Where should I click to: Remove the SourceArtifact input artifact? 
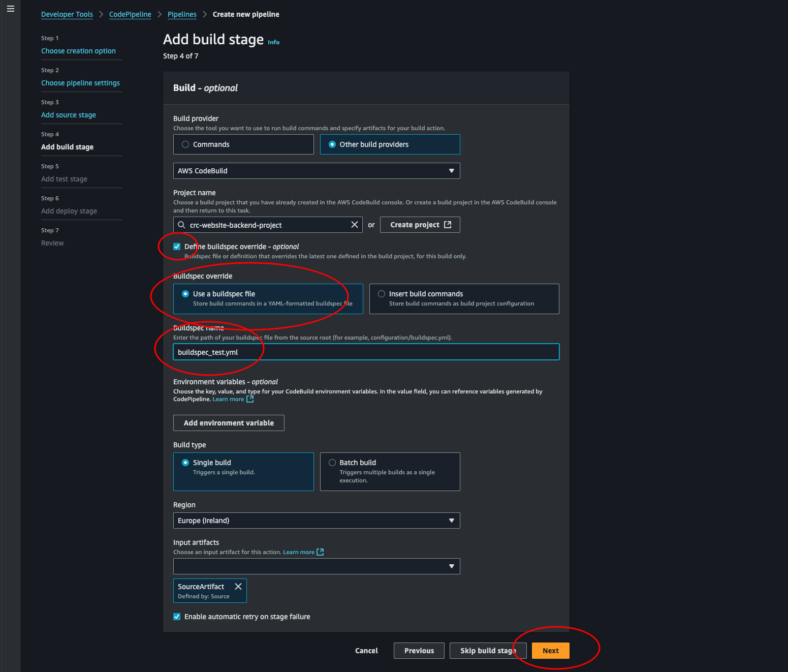click(238, 587)
